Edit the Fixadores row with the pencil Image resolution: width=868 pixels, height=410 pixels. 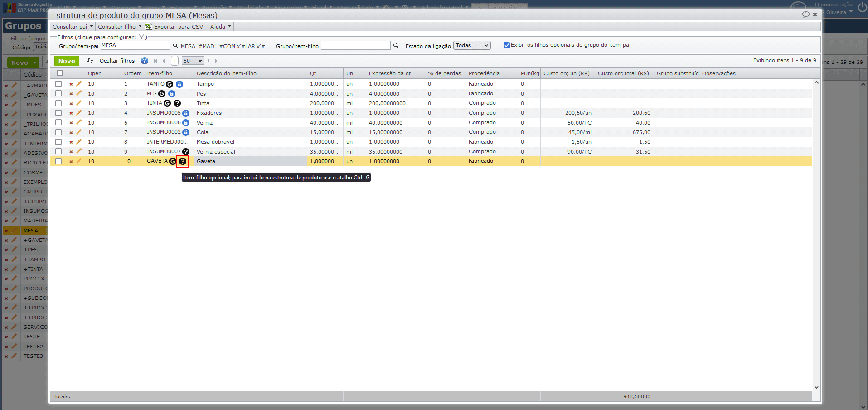79,113
